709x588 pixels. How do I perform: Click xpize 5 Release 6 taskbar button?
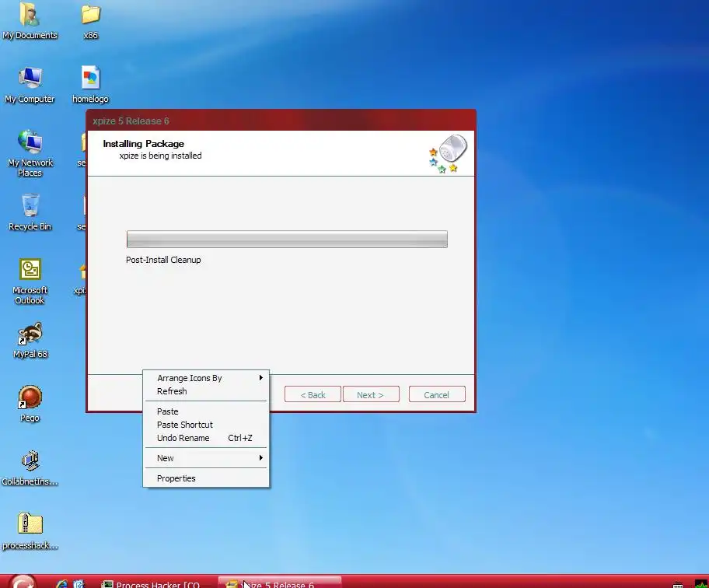coord(279,583)
